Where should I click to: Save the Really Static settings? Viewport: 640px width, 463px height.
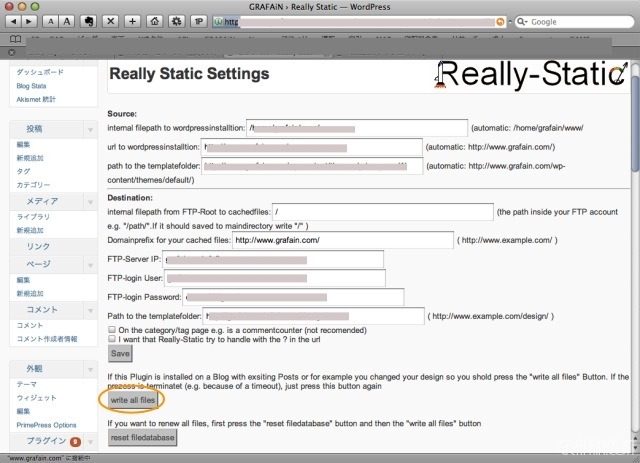click(120, 354)
